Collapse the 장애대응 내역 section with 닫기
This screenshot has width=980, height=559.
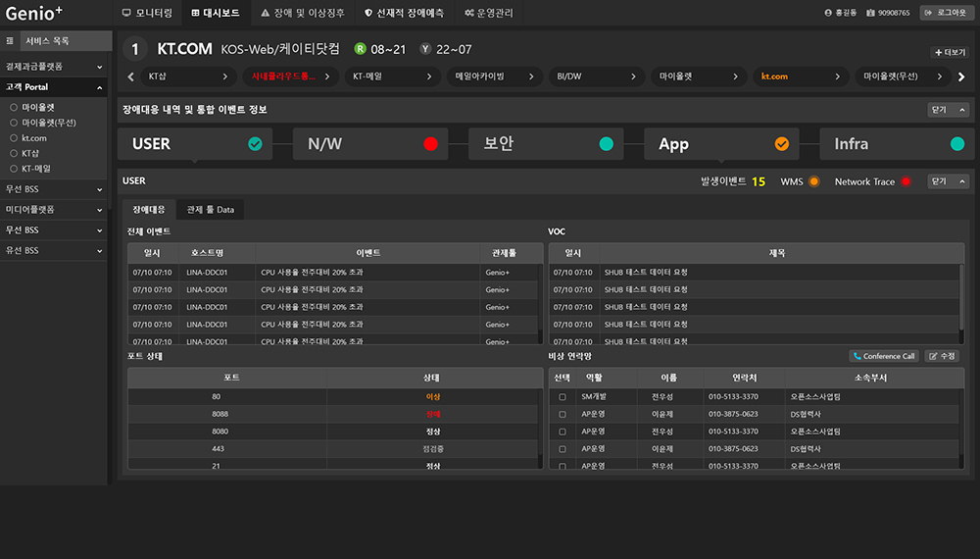[x=948, y=110]
